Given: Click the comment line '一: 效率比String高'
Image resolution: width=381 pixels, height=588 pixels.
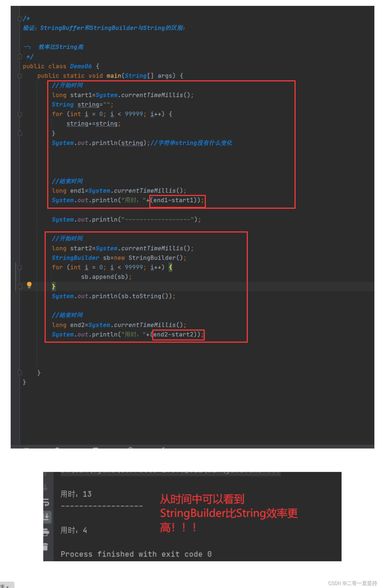Looking at the screenshot, I should click(x=53, y=47).
